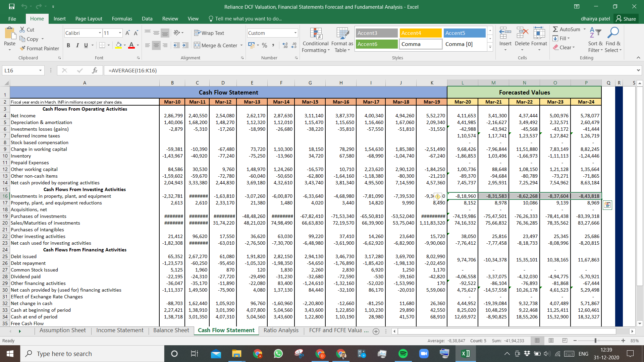Click Insert cells icon
Viewport: 644px width, 362px height.
pyautogui.click(x=505, y=33)
